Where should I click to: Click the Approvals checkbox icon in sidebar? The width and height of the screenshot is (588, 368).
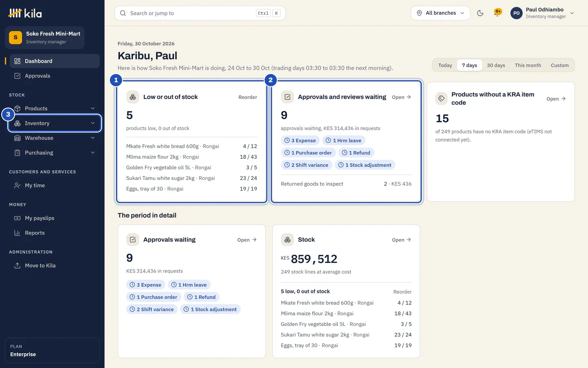(x=17, y=76)
